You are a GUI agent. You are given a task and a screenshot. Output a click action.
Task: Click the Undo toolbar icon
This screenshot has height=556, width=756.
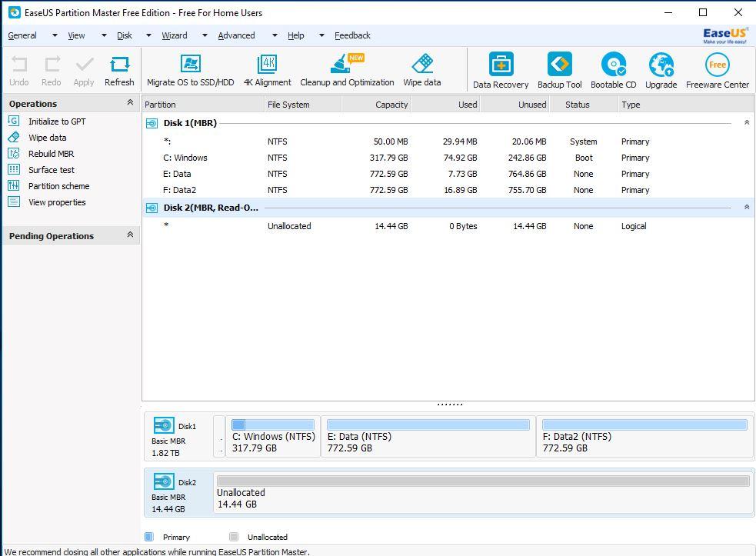pyautogui.click(x=19, y=64)
